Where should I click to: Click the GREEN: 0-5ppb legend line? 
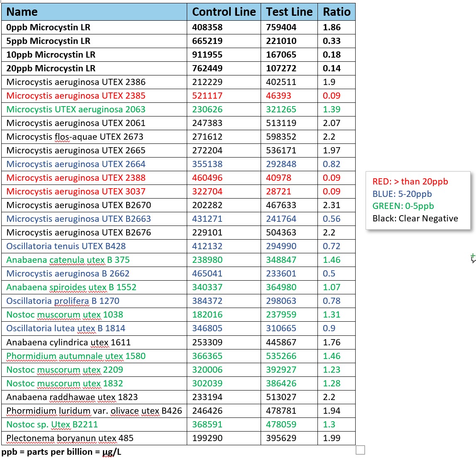tap(403, 206)
